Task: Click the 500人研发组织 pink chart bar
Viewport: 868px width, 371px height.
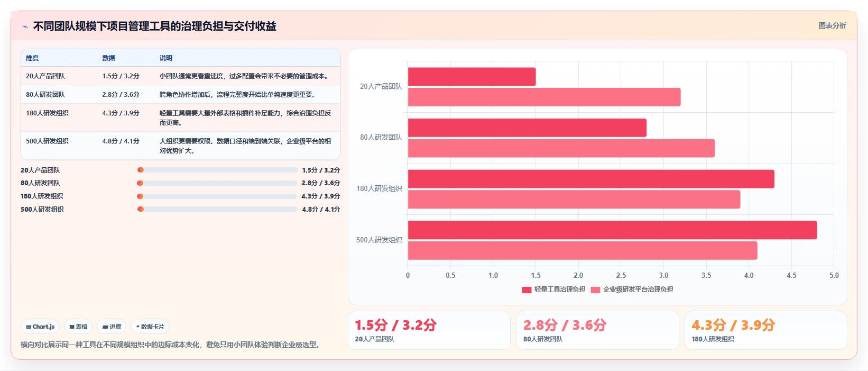Action: point(583,251)
